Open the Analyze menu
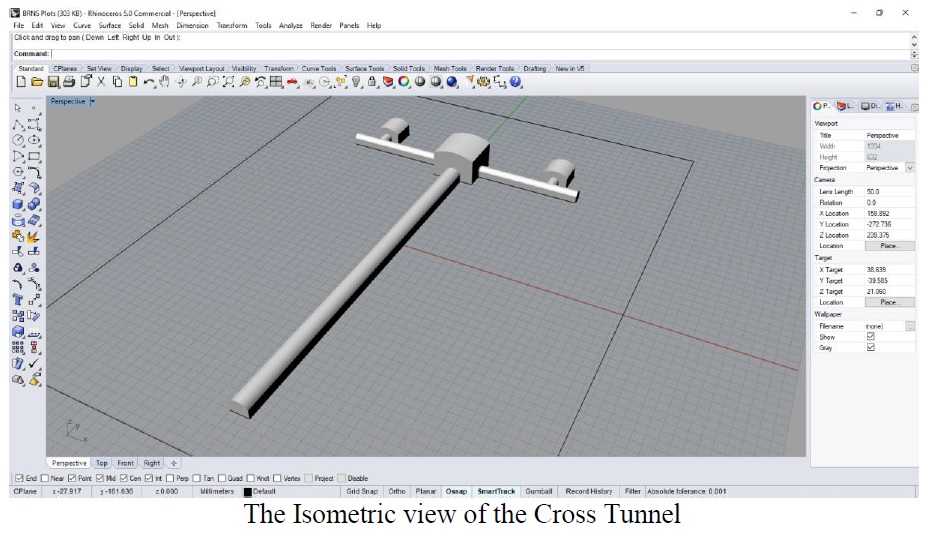This screenshot has width=940, height=548. (291, 25)
